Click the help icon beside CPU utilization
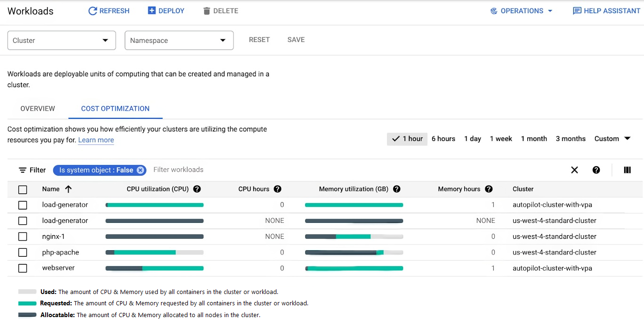Viewport: 644px width, 327px height. tap(197, 189)
